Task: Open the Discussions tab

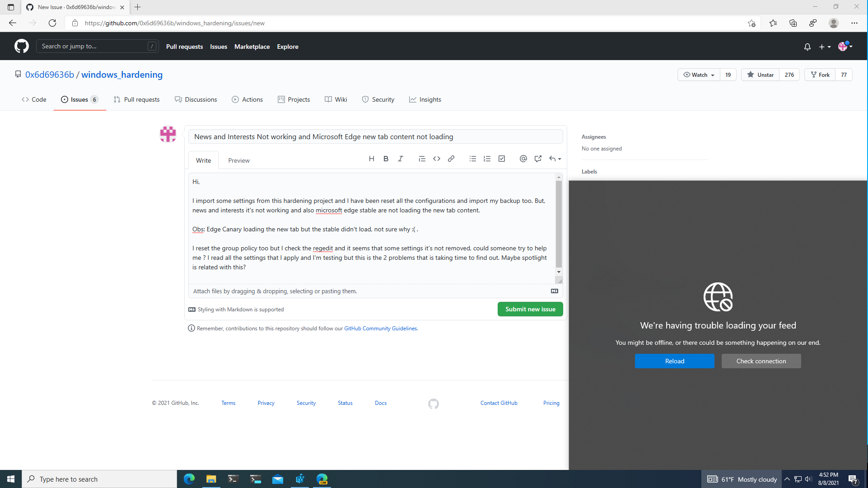Action: coord(196,99)
